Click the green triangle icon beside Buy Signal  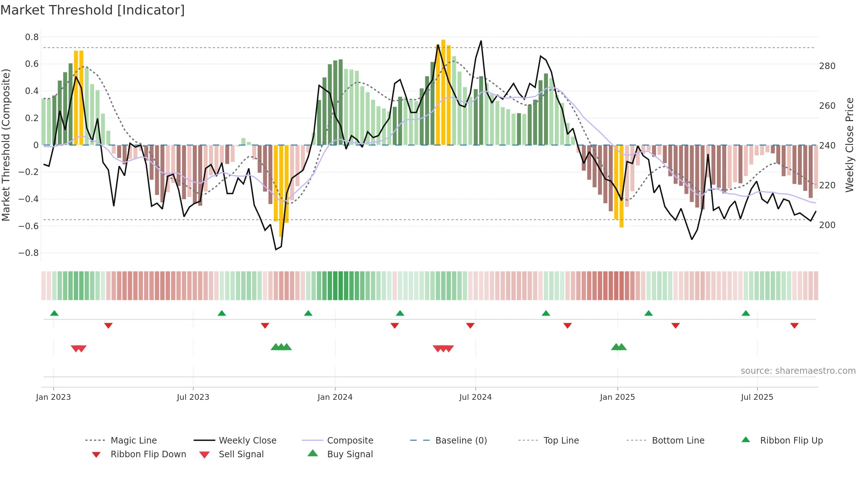pyautogui.click(x=312, y=453)
